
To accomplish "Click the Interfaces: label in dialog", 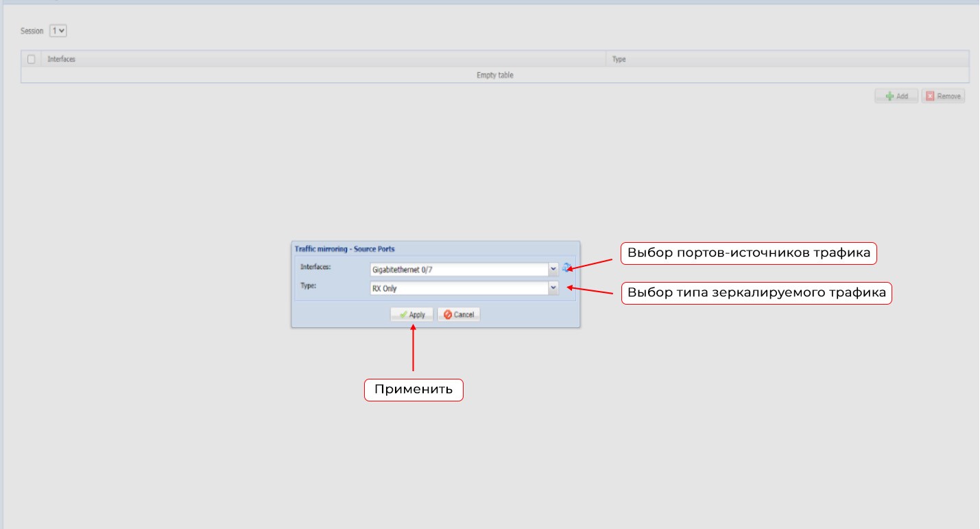I will (x=315, y=266).
